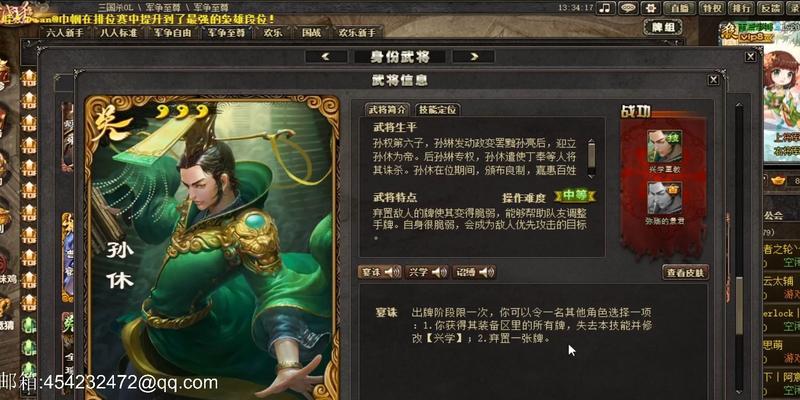This screenshot has width=800, height=400.
Task: Play the 宴诛 skill voice speaker
Action: pyautogui.click(x=393, y=272)
